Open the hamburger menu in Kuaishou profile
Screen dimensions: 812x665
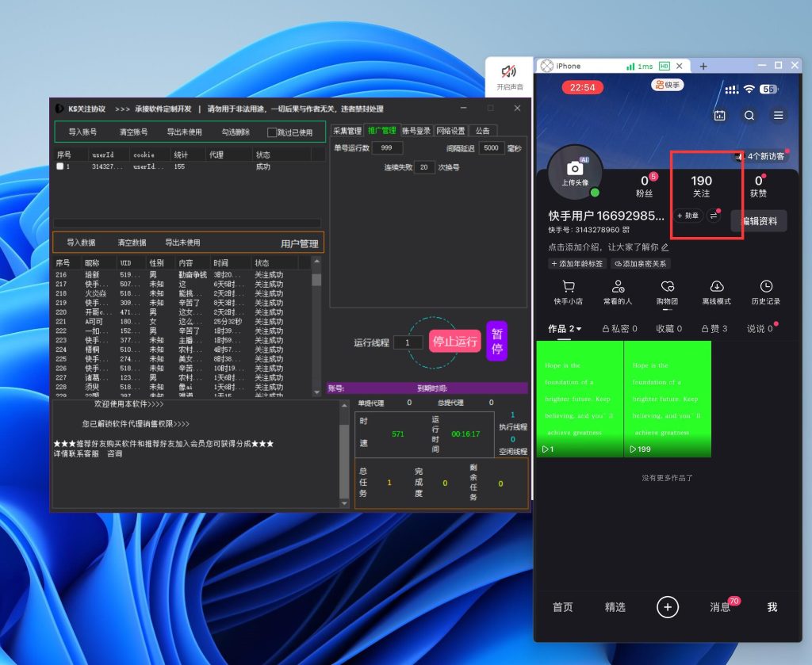tap(779, 115)
